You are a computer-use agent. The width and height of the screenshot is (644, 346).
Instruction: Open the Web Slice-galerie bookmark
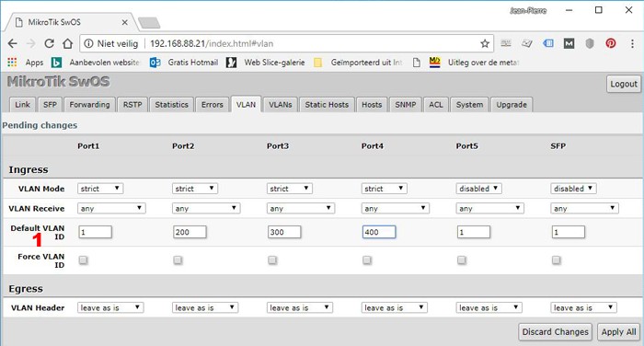pos(266,63)
